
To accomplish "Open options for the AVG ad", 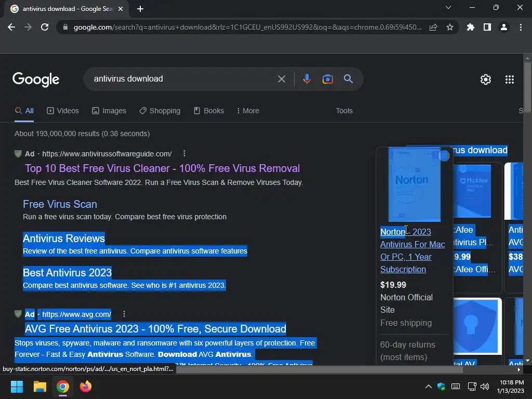I will (x=124, y=314).
